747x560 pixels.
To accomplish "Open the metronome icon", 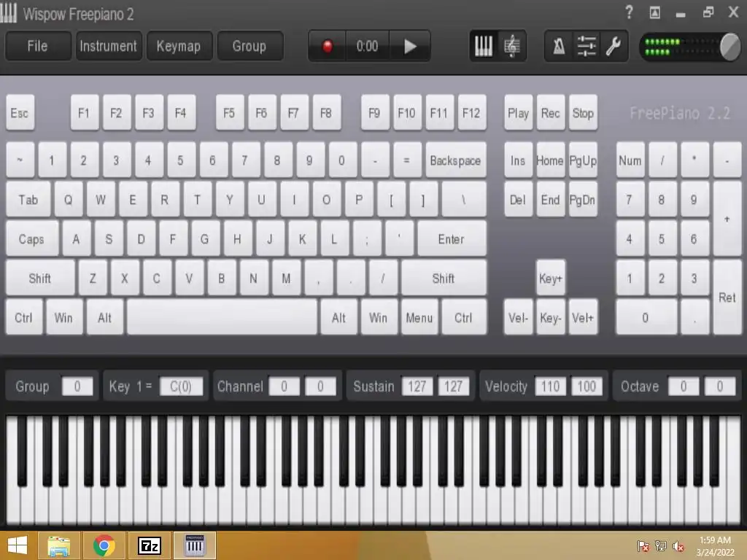I will (x=559, y=46).
